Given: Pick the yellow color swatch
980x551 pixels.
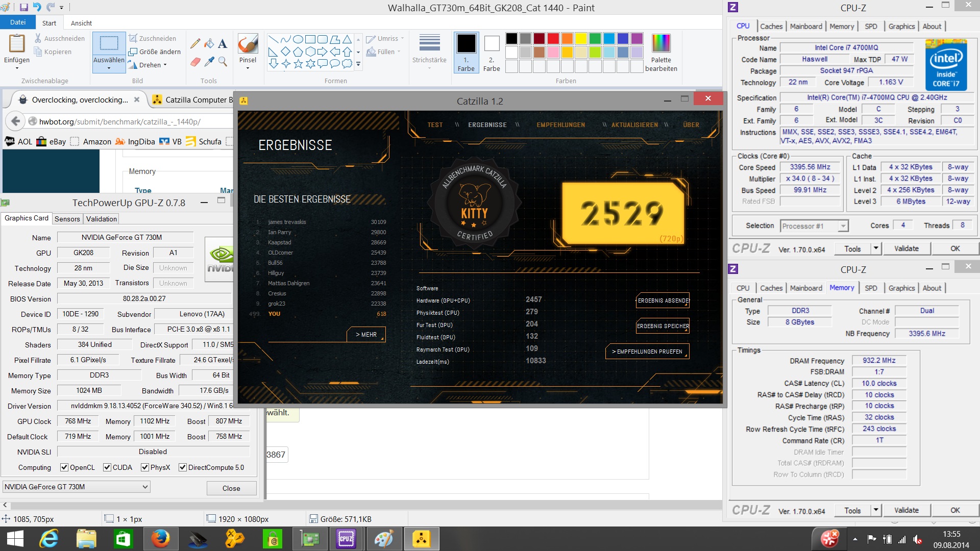Looking at the screenshot, I should pyautogui.click(x=581, y=39).
